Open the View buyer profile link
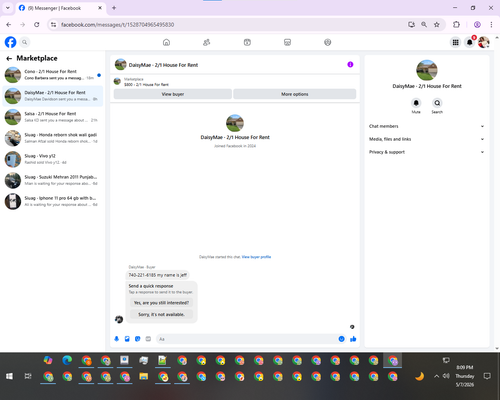The height and width of the screenshot is (400, 500). (x=256, y=257)
